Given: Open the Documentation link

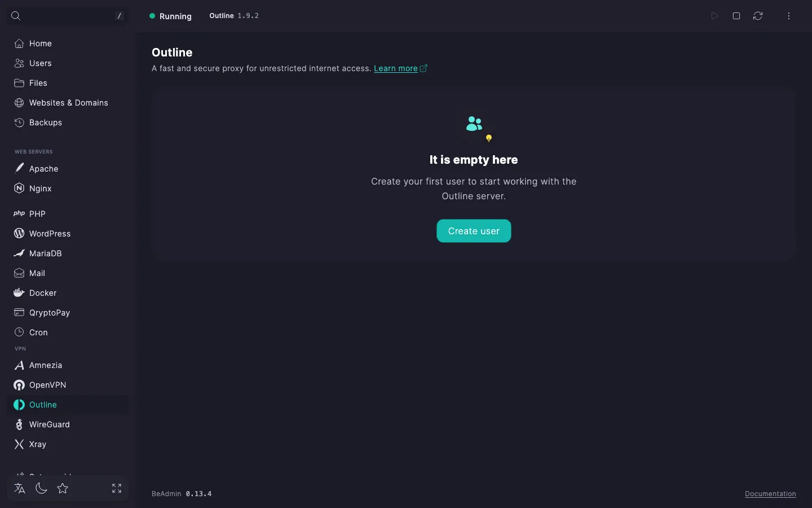Looking at the screenshot, I should coord(770,494).
